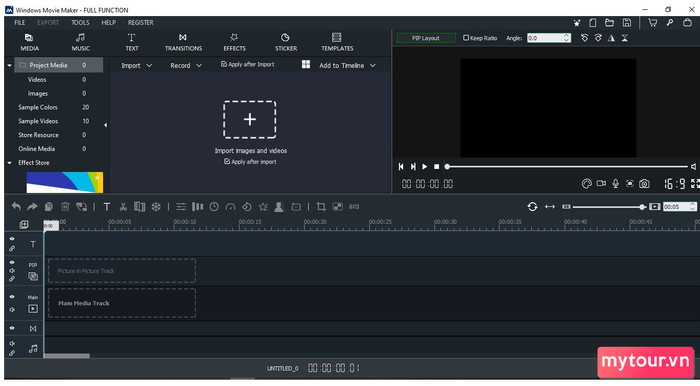Toggle the Keep Ratio checkbox
This screenshot has height=386, width=700.
466,38
